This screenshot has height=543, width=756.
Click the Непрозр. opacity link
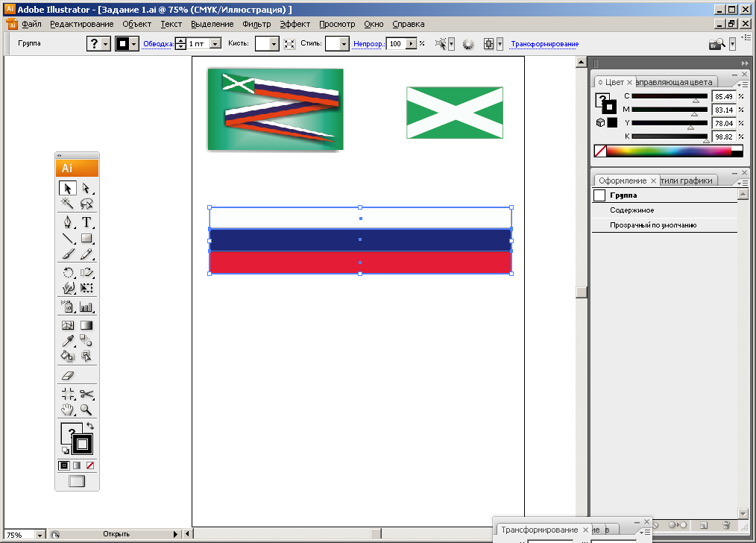[x=369, y=44]
